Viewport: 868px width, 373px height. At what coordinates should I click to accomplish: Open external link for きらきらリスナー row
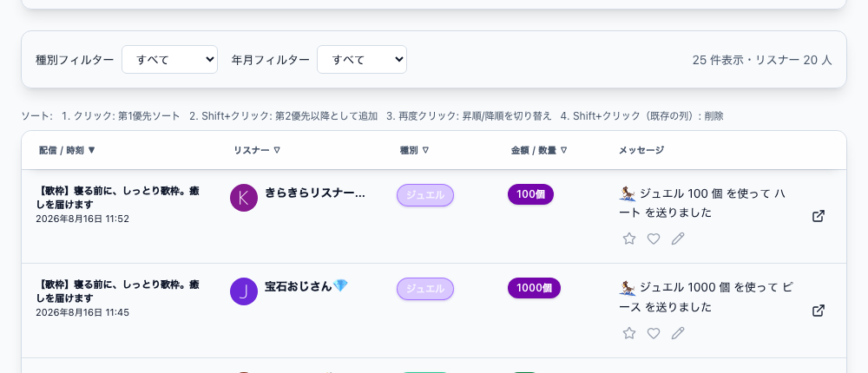pos(819,216)
